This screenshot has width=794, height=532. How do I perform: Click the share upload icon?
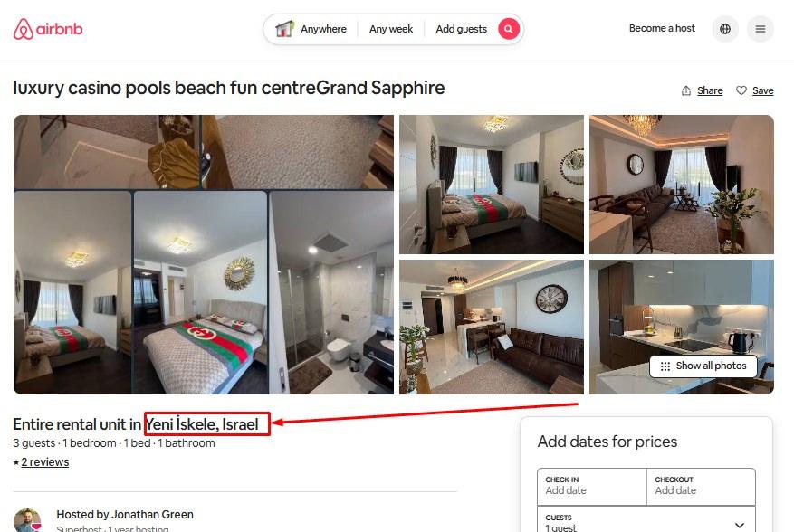[686, 90]
